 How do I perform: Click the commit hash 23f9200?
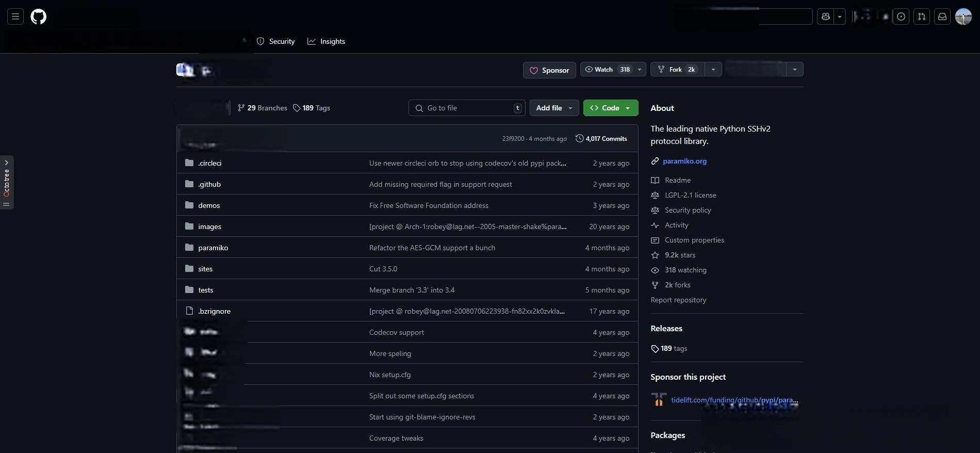[x=513, y=139]
